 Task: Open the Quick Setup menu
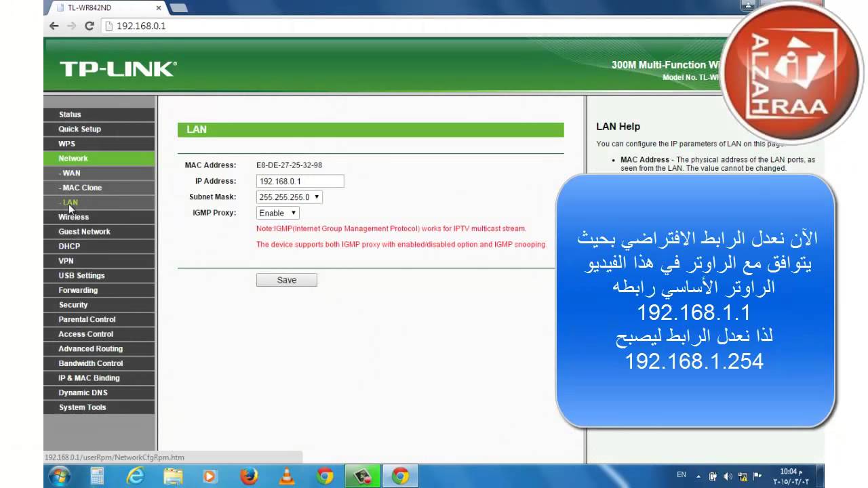pyautogui.click(x=99, y=129)
